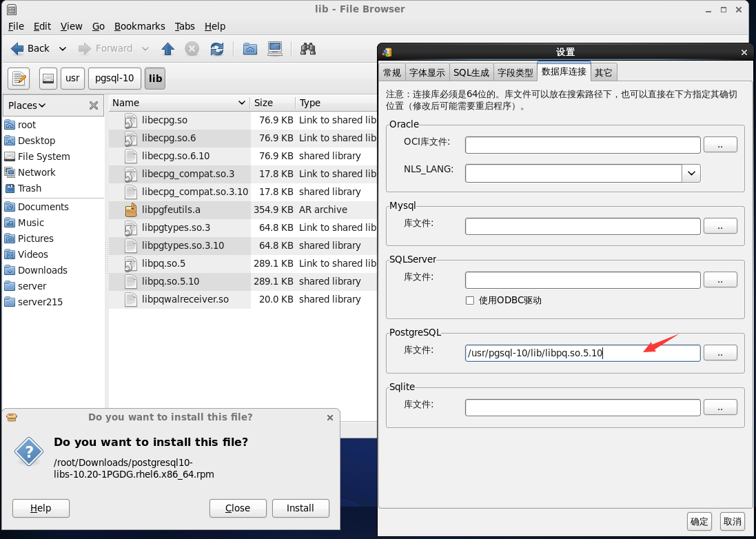756x539 pixels.
Task: Click the OCI库文件 input field
Action: (x=582, y=145)
